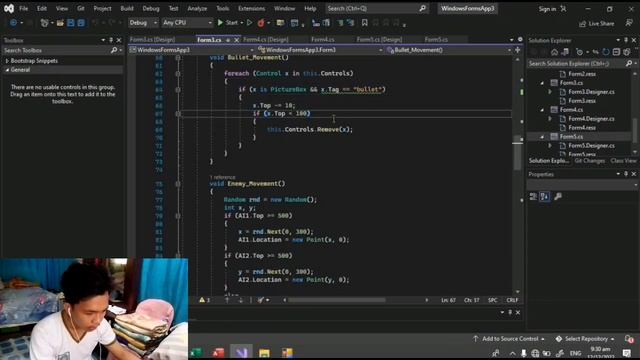This screenshot has height=360, width=640.
Task: Switch to Git Changes tab
Action: [589, 161]
